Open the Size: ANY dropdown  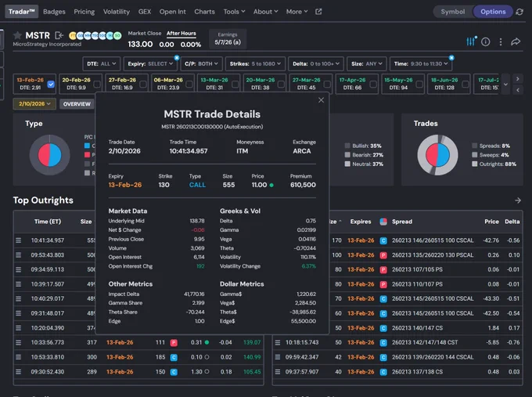tap(367, 64)
